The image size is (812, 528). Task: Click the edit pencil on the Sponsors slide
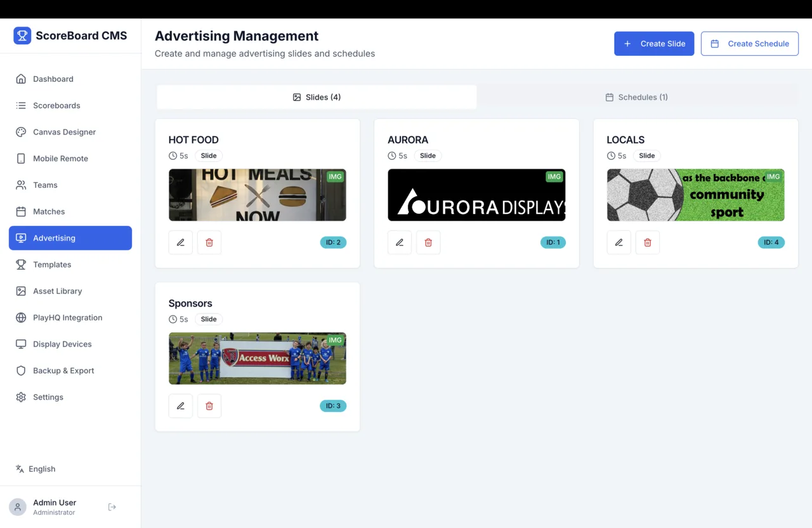pos(180,406)
